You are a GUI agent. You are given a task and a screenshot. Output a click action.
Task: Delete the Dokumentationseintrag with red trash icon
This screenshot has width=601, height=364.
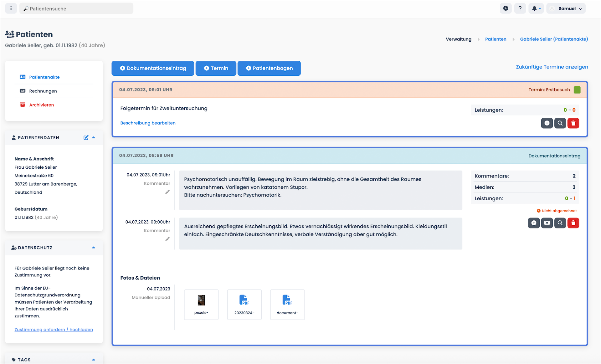pos(573,223)
